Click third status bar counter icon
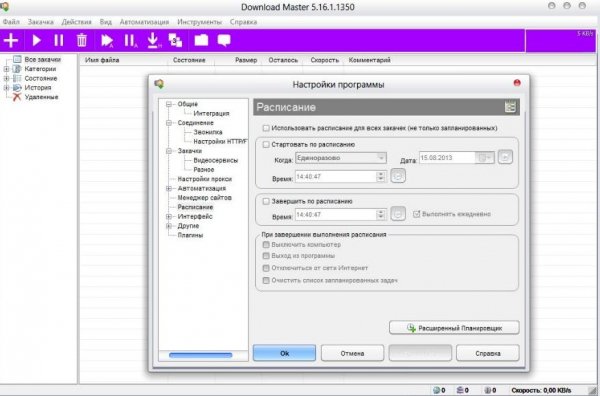 pyautogui.click(x=488, y=390)
